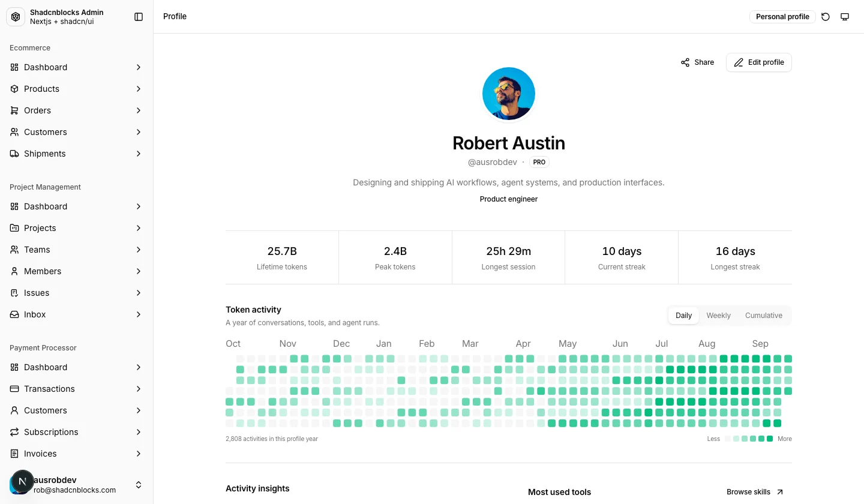Viewport: 864px width, 504px height.
Task: Expand the Projects submenu chevron
Action: 139,228
